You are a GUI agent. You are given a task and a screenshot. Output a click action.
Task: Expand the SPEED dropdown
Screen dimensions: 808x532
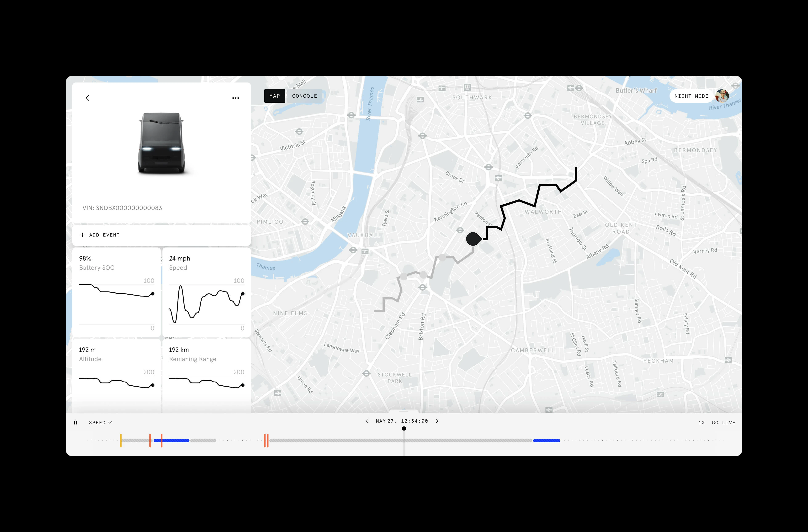(x=101, y=423)
